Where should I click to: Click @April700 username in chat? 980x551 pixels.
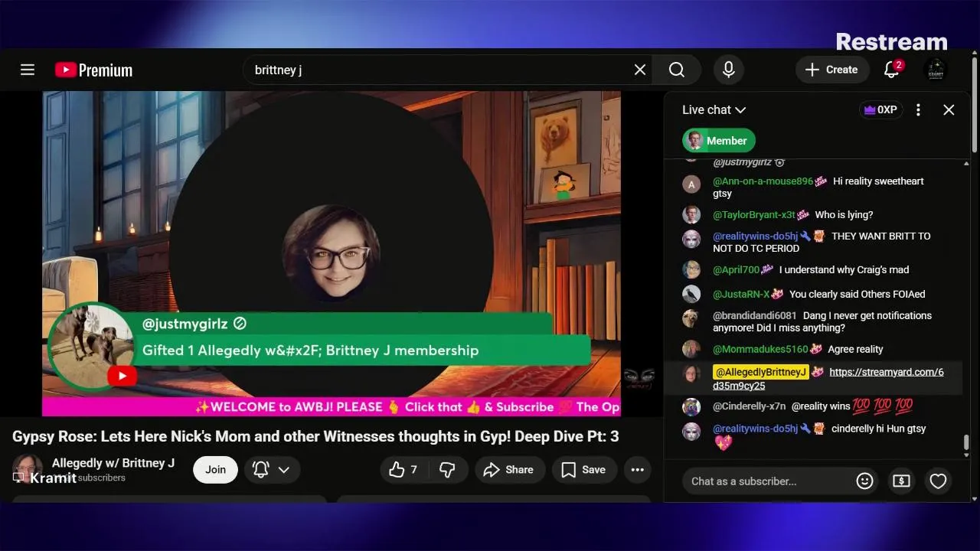pyautogui.click(x=736, y=270)
